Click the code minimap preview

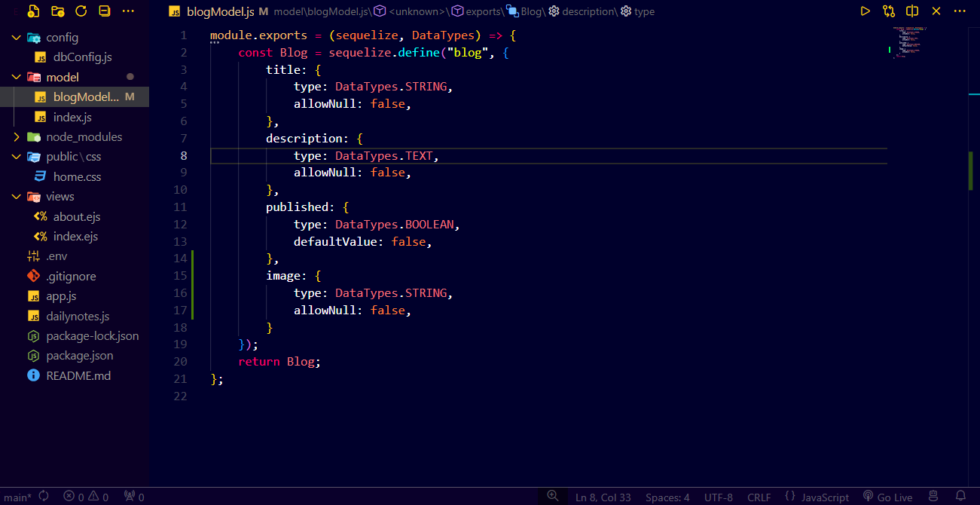click(x=909, y=41)
